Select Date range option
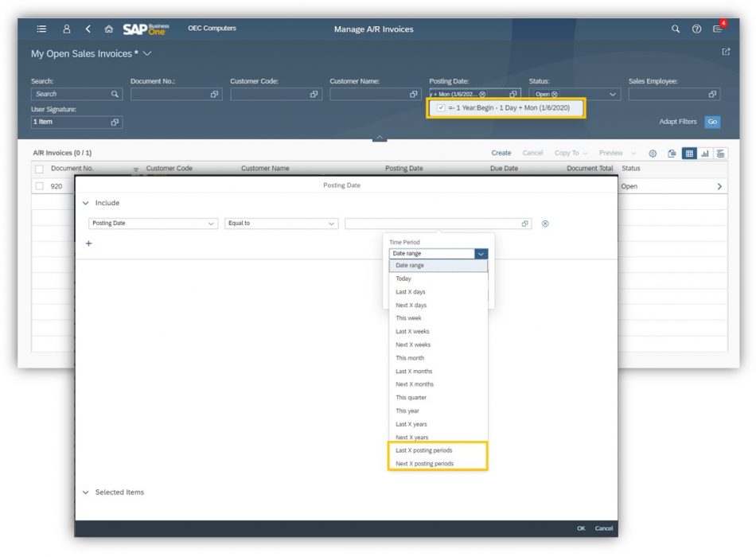756x557 pixels. 438,266
